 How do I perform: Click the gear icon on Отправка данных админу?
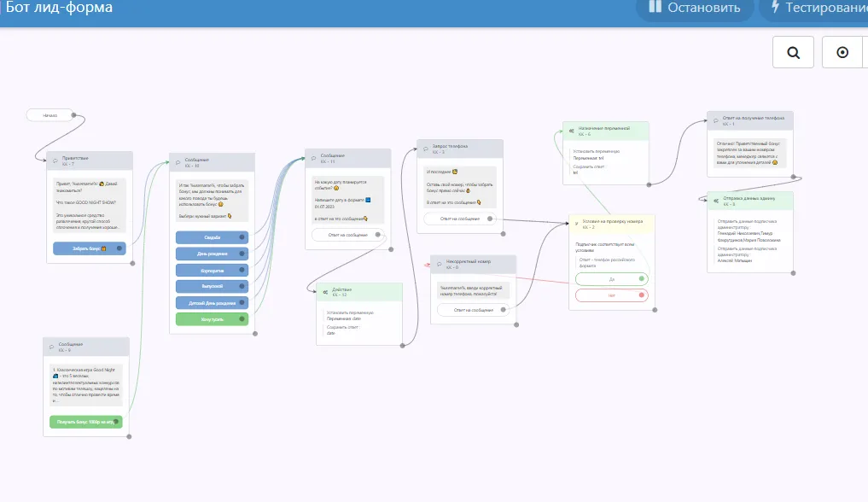[x=715, y=201]
